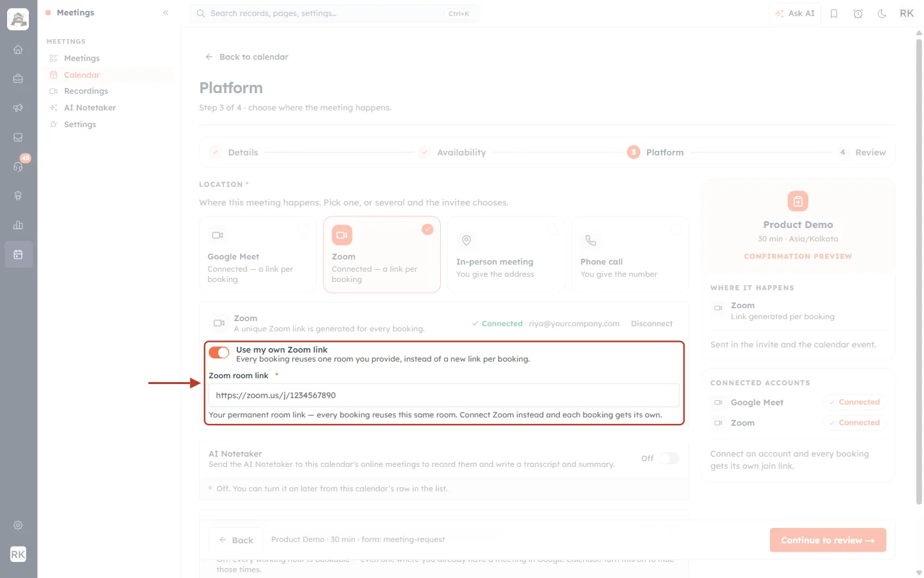Turn off Use my own Zoom link

point(219,353)
